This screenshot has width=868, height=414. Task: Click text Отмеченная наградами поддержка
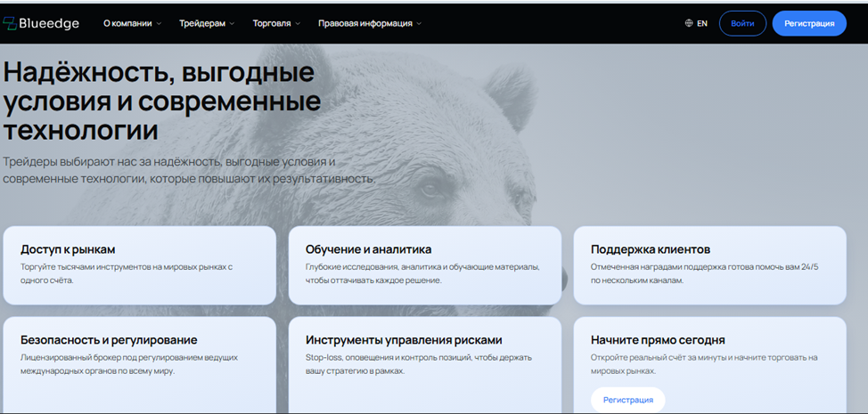click(x=705, y=273)
